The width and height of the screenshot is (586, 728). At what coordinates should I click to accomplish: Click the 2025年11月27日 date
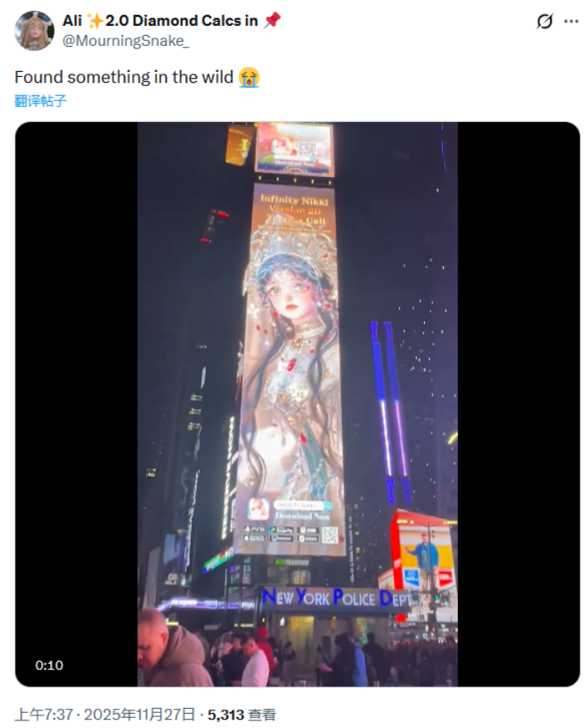point(140,714)
